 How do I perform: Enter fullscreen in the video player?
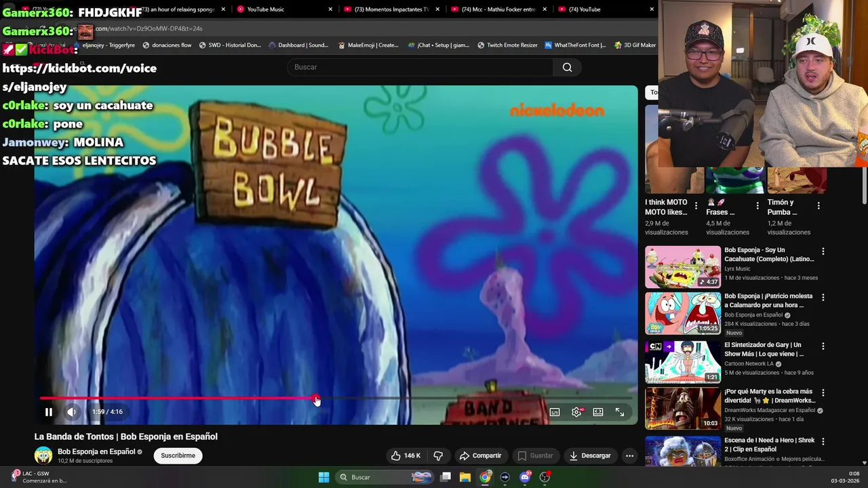point(620,412)
